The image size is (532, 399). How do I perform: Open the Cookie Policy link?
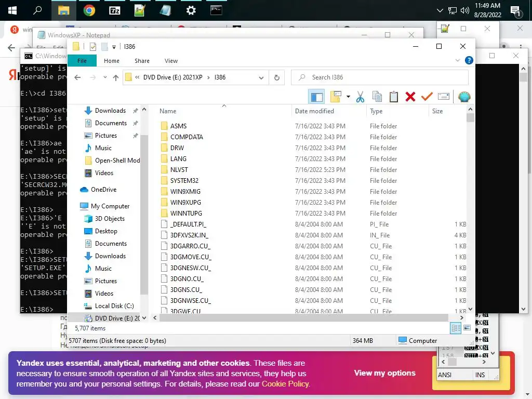[285, 384]
